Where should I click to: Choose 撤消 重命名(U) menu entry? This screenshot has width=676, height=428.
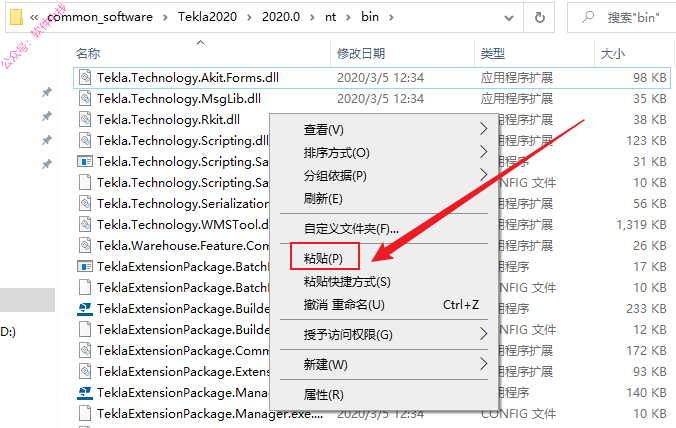click(384, 305)
